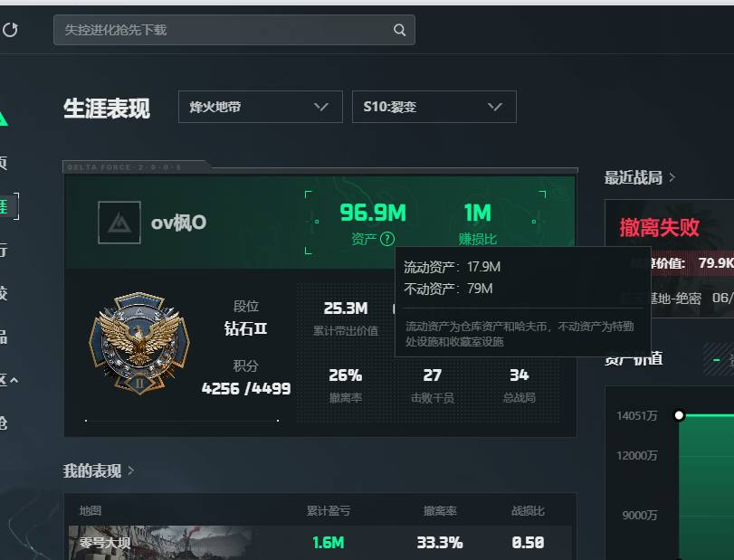Click the 流动资产: 17.9M tooltip line
734x560 pixels.
pyautogui.click(x=453, y=267)
